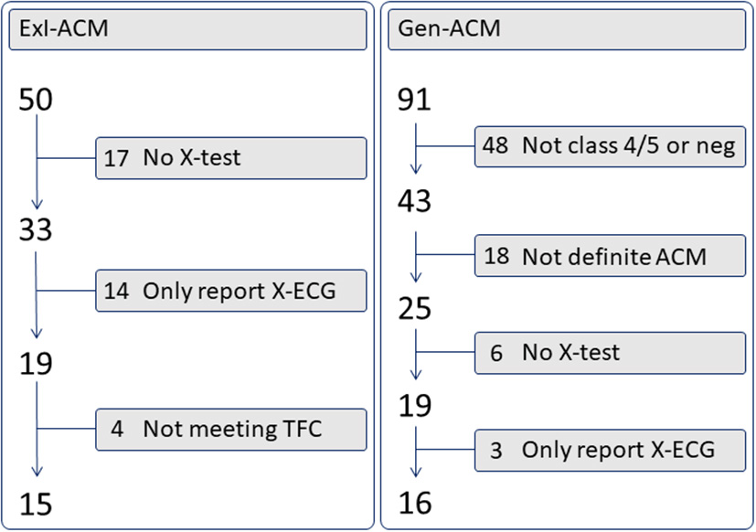
Task: Select '48 Not class 4/5 or neg' box
Action: [x=610, y=146]
